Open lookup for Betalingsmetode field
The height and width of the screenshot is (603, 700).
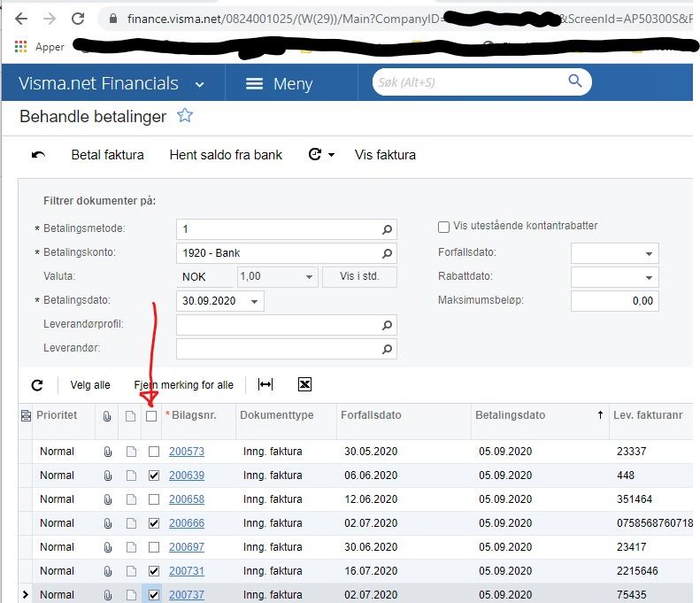(387, 229)
